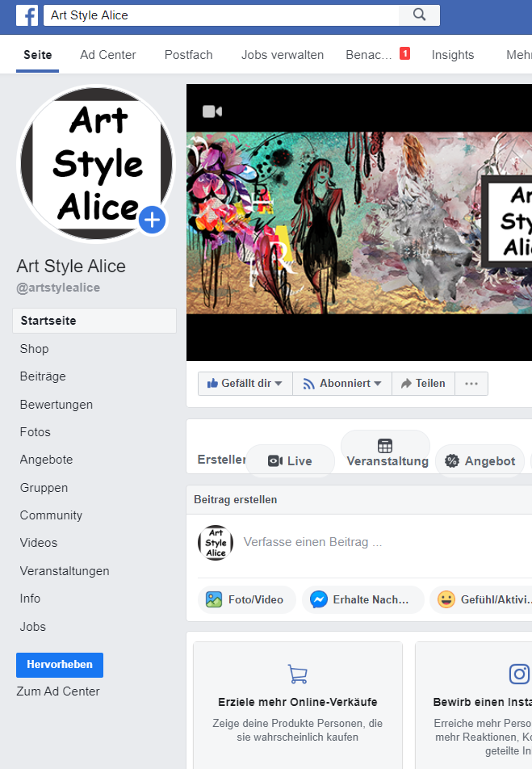
Task: Click the blue plus on profile picture
Action: [152, 220]
